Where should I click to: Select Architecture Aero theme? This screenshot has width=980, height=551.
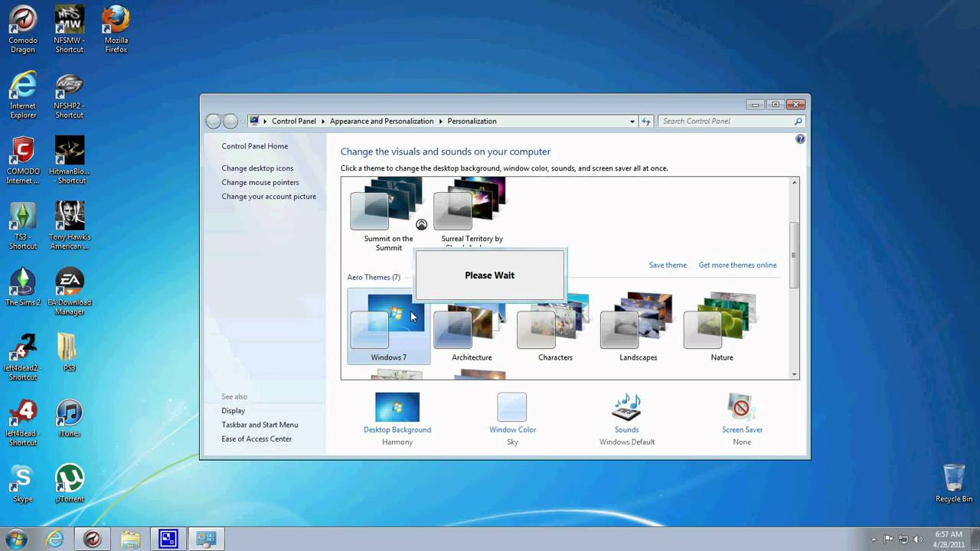click(x=472, y=326)
